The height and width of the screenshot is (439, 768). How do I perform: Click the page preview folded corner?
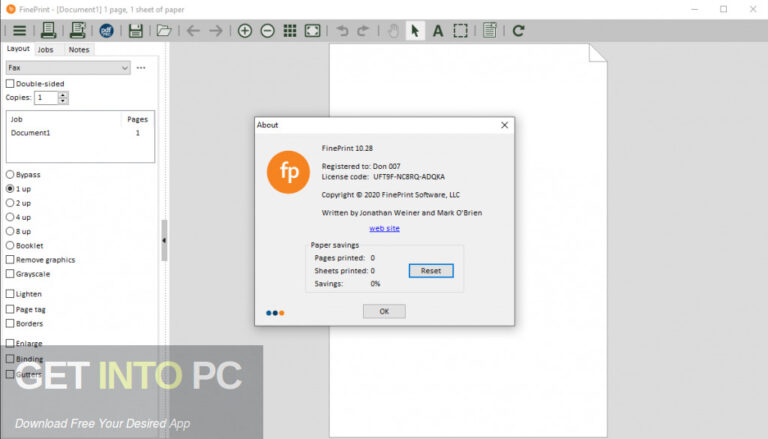598,53
